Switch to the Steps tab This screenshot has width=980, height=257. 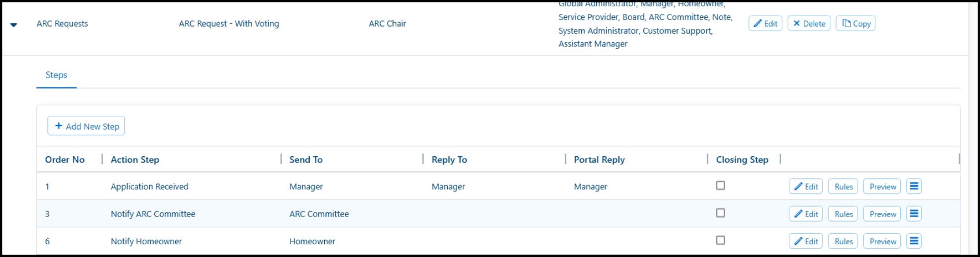coord(56,75)
